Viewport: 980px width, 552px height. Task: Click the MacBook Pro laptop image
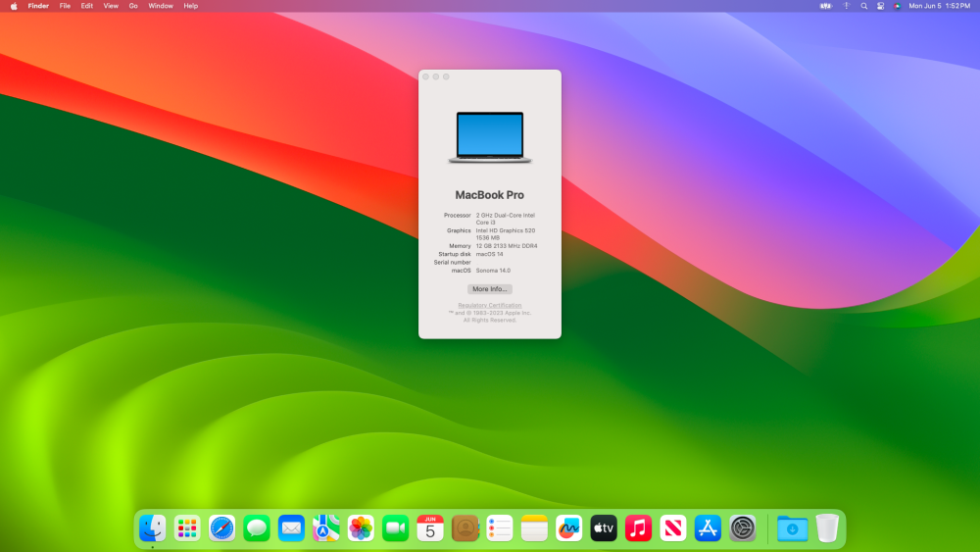tap(490, 137)
